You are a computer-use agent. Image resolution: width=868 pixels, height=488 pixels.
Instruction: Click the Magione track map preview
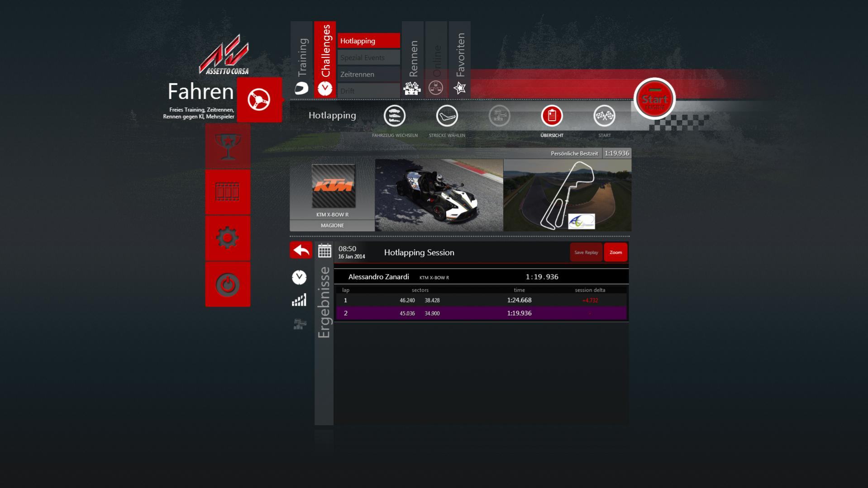[x=568, y=195]
